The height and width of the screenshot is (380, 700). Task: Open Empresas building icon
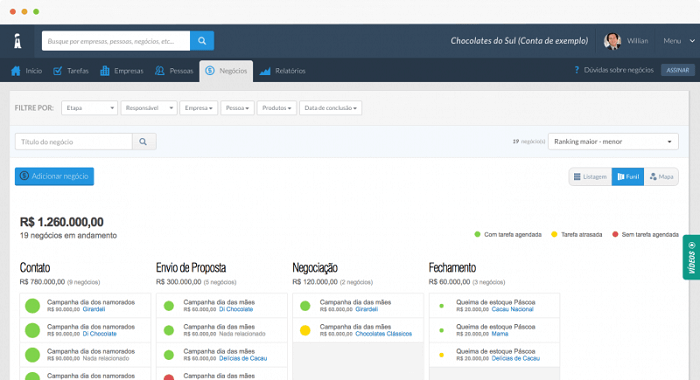pyautogui.click(x=104, y=71)
